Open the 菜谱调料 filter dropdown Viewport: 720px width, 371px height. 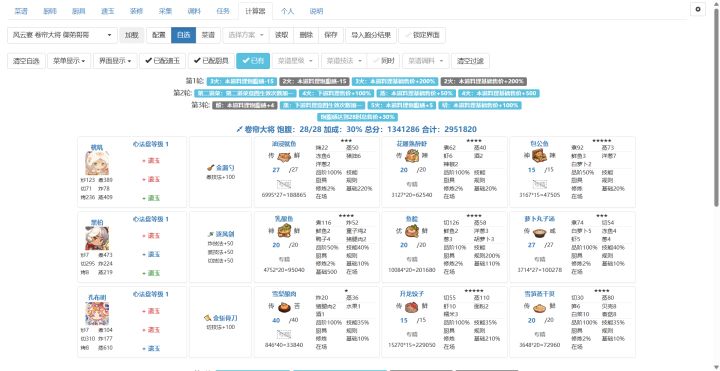point(426,61)
